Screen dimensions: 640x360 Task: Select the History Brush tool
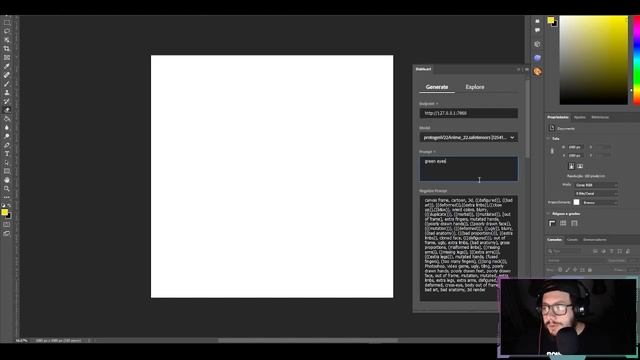click(x=7, y=101)
